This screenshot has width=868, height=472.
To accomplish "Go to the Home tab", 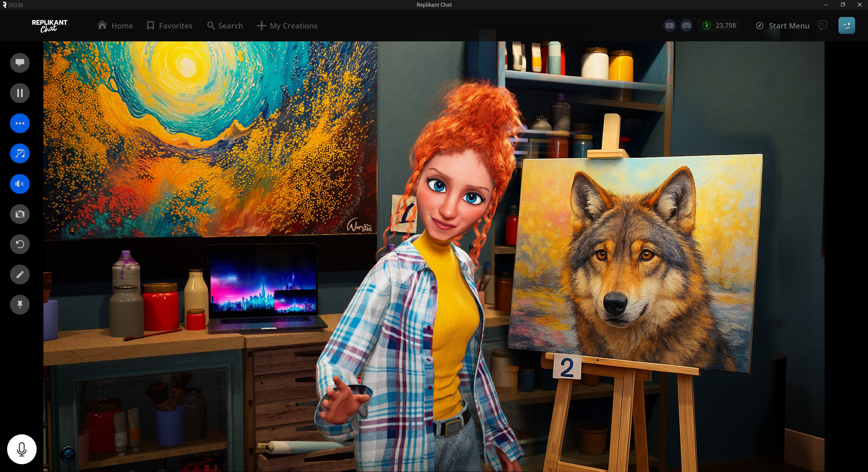I will tap(115, 26).
